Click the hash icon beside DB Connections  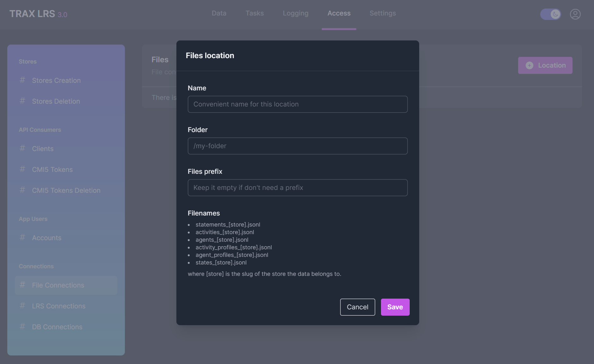[22, 327]
